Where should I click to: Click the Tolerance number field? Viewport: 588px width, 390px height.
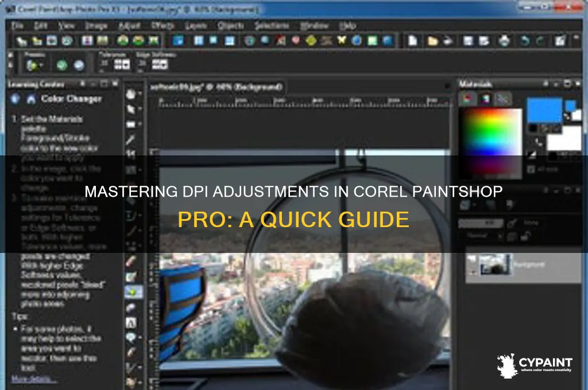105,64
